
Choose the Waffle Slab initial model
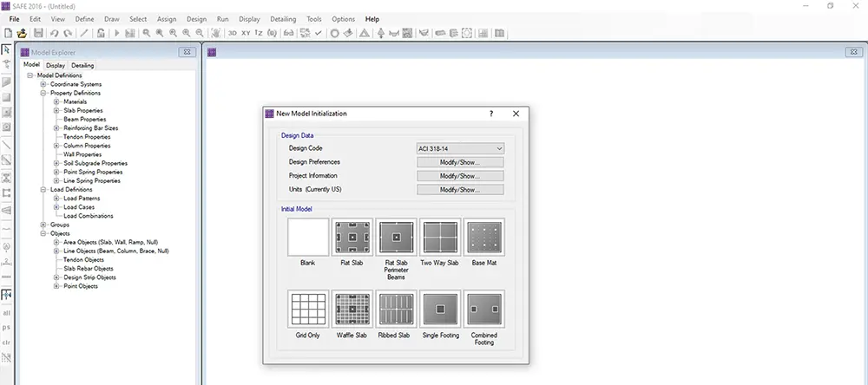click(352, 310)
